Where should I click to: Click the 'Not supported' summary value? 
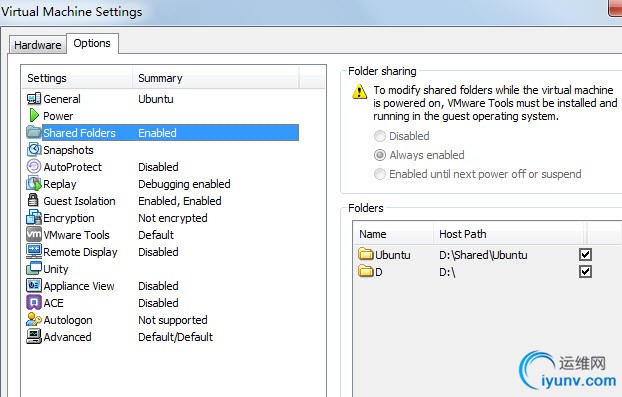click(173, 320)
